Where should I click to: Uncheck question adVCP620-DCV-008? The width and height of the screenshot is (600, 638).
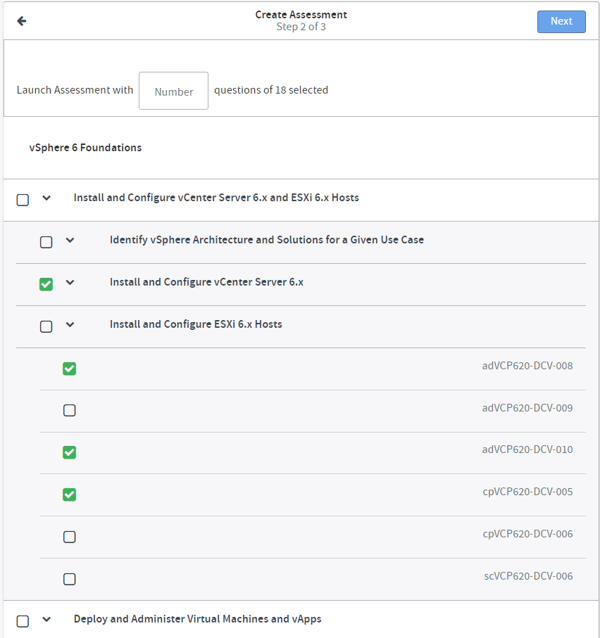[x=70, y=368]
